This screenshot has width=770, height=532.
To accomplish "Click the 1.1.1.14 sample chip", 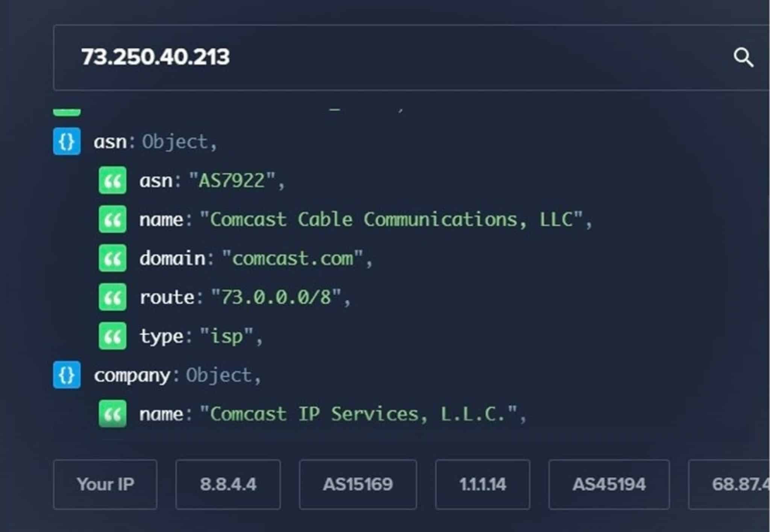I will tap(482, 484).
